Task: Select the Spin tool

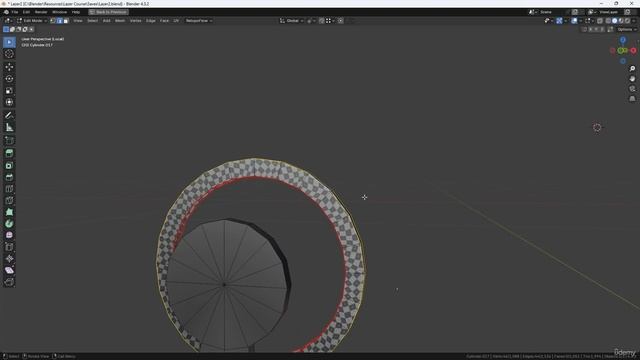Action: 9,224
